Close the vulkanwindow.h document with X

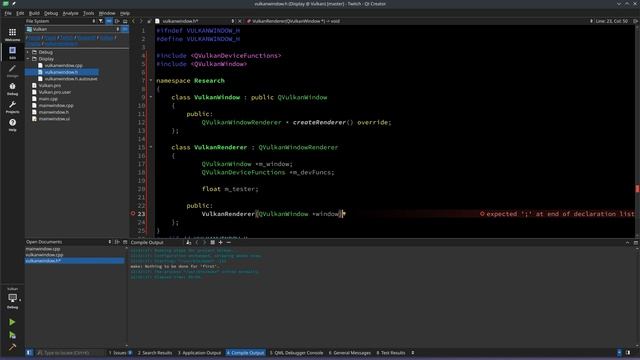click(x=240, y=21)
